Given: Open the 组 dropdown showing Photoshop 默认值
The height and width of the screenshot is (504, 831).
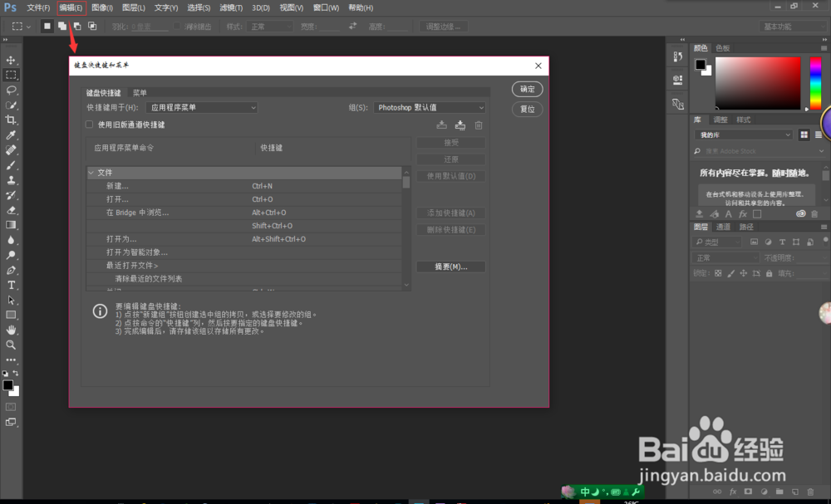Looking at the screenshot, I should (430, 107).
